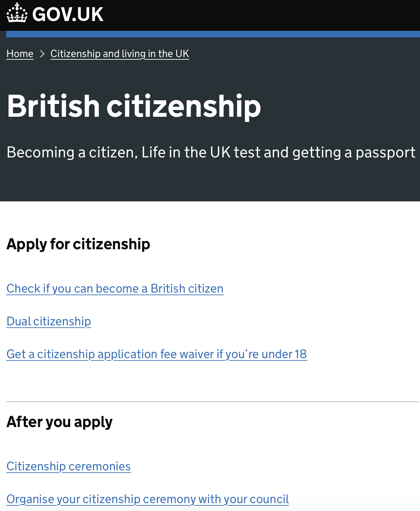Click empty space in the black GOV.UK header
The width and height of the screenshot is (420, 511).
(262, 15)
